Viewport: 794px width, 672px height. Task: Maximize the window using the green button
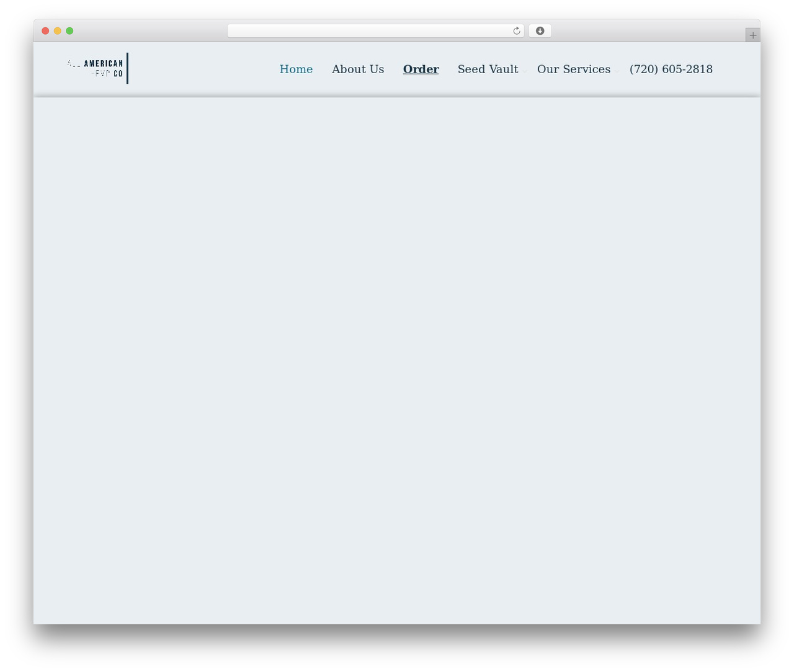pos(69,31)
